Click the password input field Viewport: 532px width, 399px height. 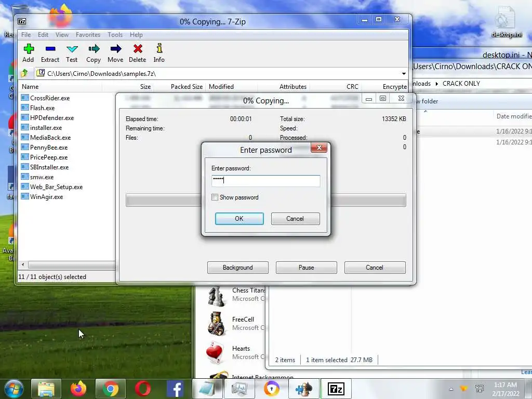(x=265, y=181)
